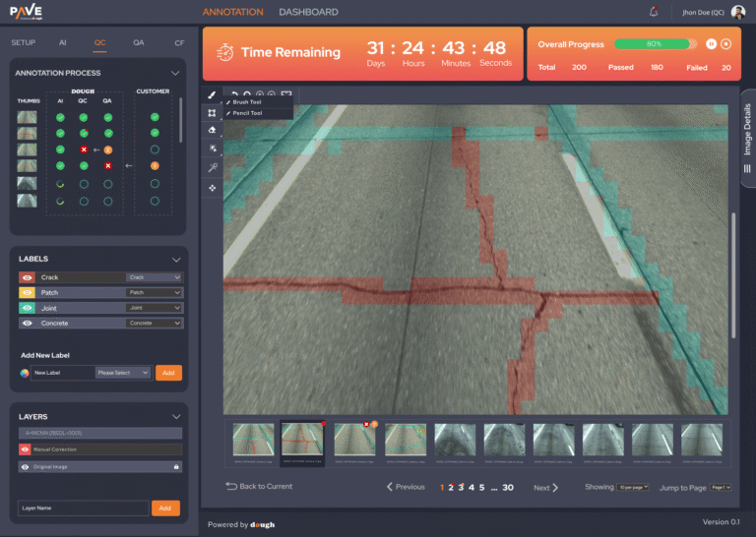The image size is (756, 537).
Task: Pause the annotation timer
Action: pyautogui.click(x=709, y=43)
